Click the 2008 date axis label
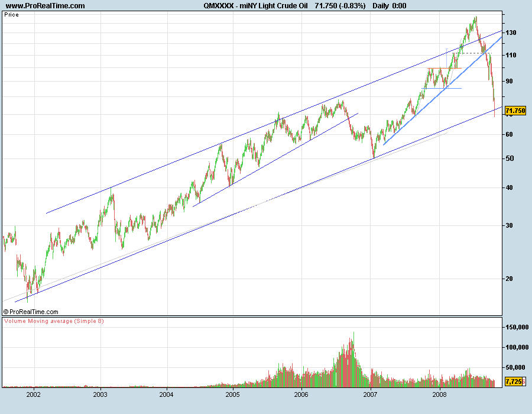The width and height of the screenshot is (532, 414). click(x=439, y=394)
